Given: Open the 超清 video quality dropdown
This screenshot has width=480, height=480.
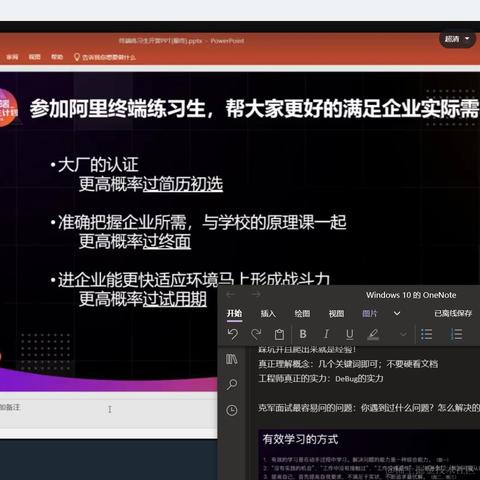Looking at the screenshot, I should pyautogui.click(x=457, y=39).
